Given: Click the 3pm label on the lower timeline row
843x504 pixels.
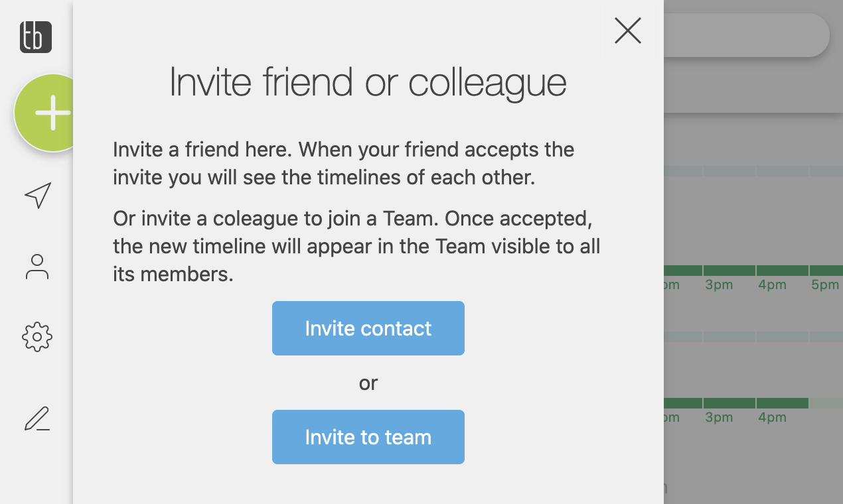Looking at the screenshot, I should pyautogui.click(x=720, y=417).
